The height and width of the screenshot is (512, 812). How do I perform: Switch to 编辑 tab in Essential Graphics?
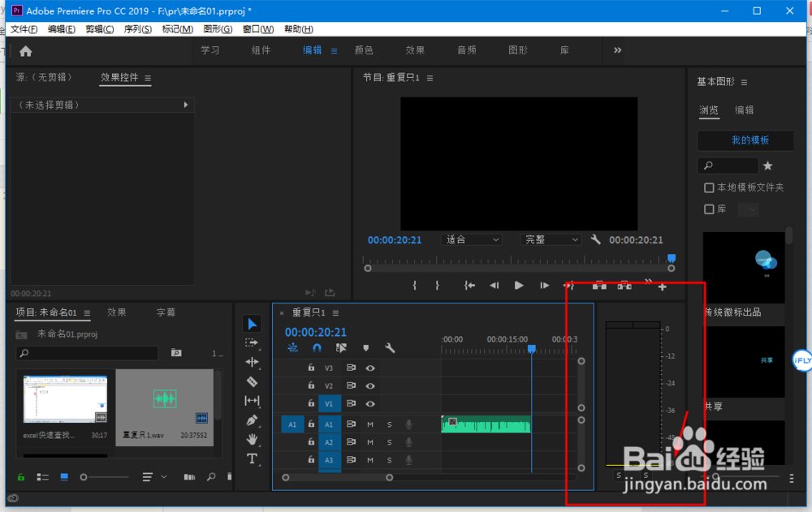pos(744,110)
